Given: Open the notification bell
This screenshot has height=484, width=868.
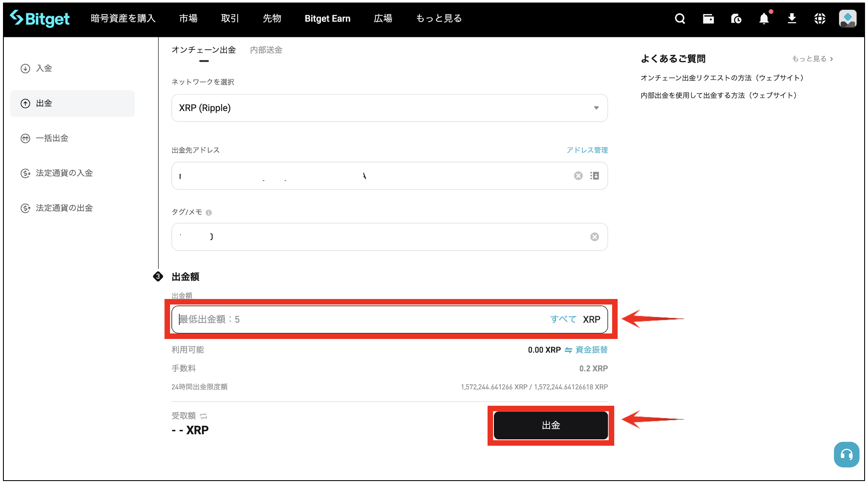Looking at the screenshot, I should (x=764, y=19).
